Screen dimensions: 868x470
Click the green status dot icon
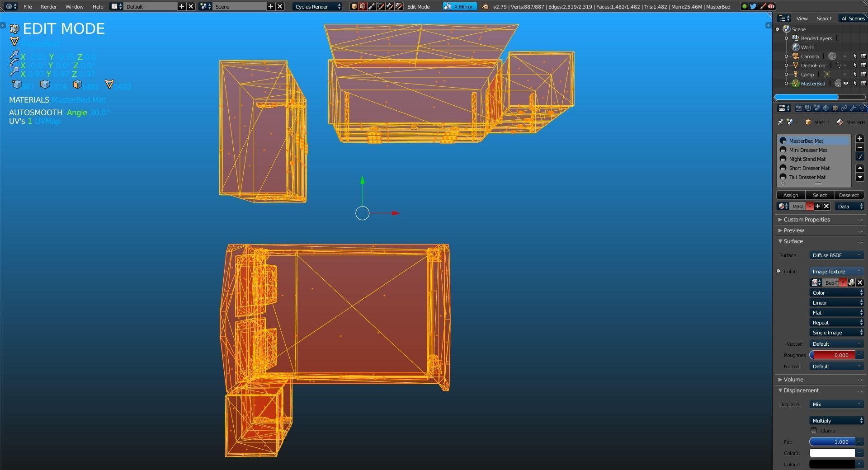coord(744,6)
